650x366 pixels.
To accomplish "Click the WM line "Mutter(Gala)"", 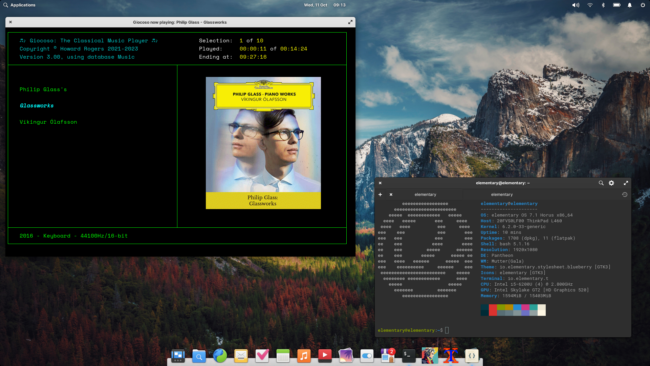I will pos(502,262).
